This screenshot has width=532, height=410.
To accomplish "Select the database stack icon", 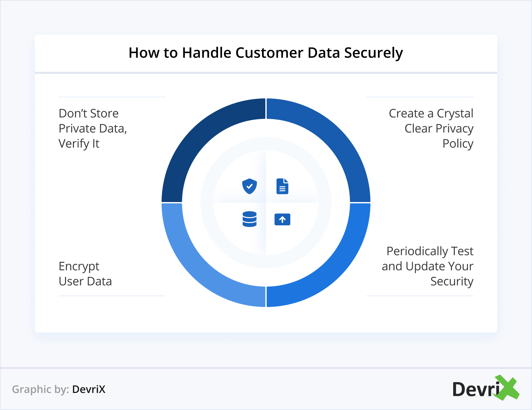I will point(250,219).
